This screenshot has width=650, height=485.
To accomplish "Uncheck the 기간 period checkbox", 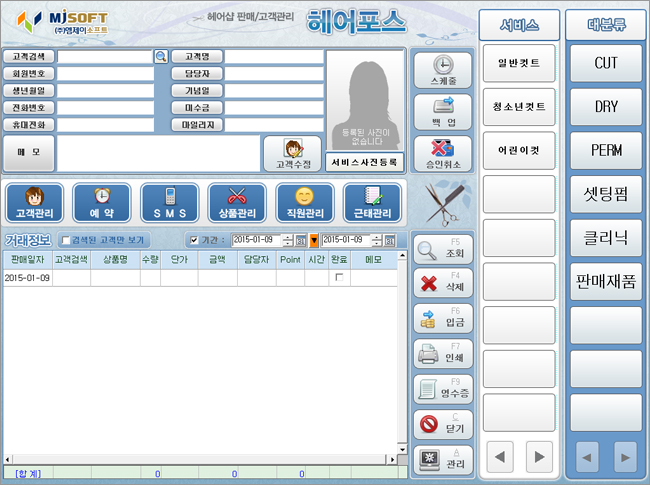I will tap(194, 240).
